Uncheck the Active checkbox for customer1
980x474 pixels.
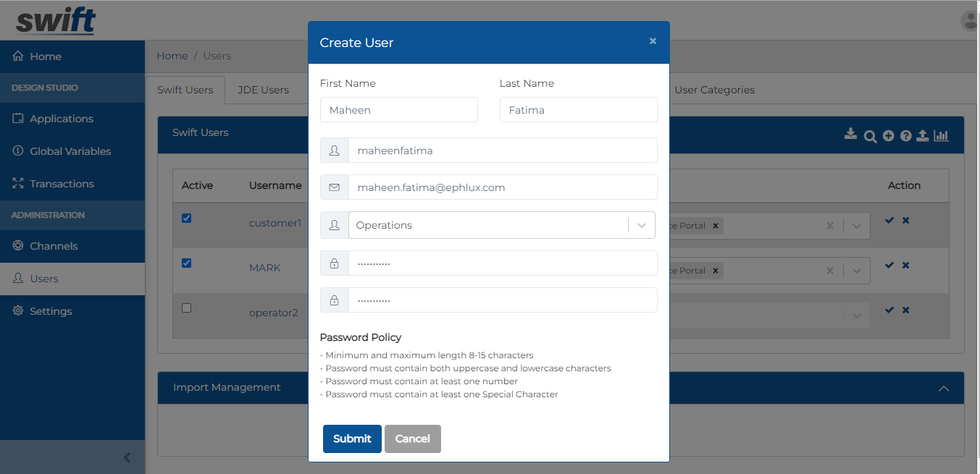[186, 218]
